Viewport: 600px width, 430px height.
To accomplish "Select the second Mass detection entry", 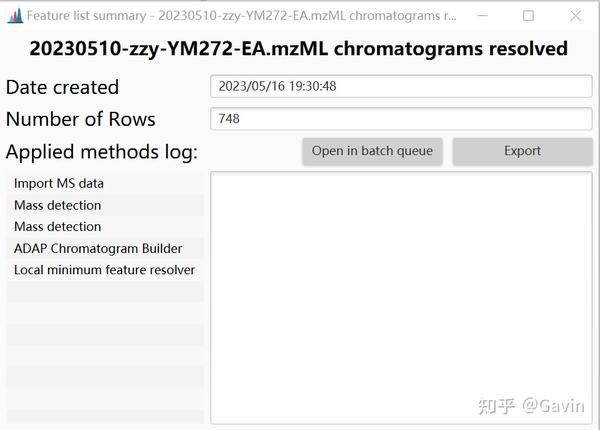I will [x=57, y=227].
